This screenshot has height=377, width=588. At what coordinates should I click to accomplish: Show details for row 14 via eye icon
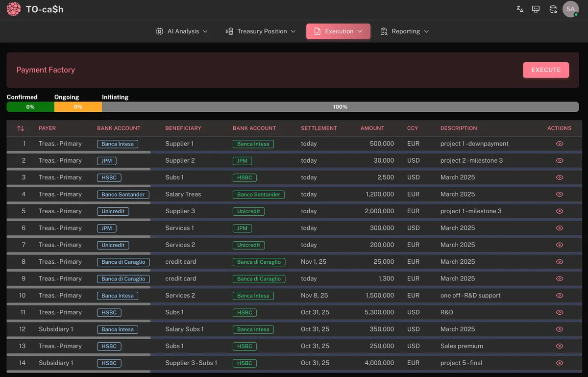point(560,363)
